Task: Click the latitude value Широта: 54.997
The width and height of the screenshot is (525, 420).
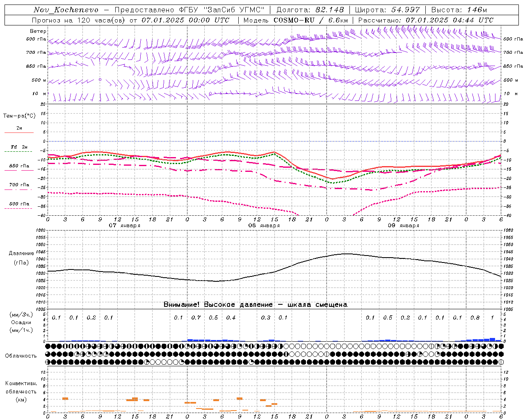Action: 388,10
